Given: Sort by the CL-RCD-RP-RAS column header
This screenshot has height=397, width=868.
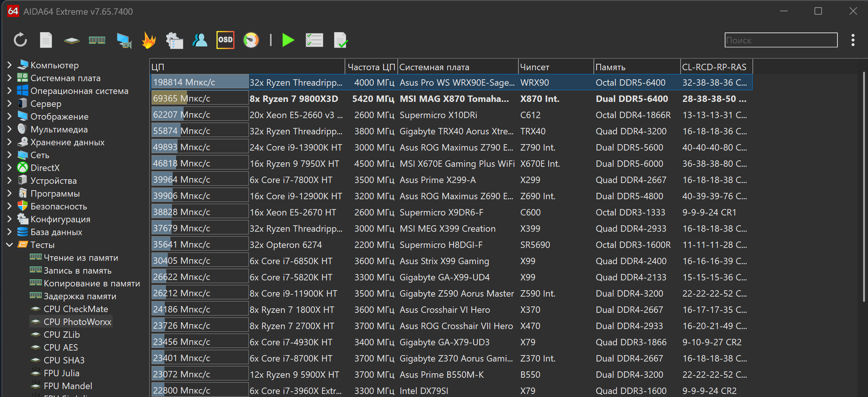Looking at the screenshot, I should click(x=717, y=67).
